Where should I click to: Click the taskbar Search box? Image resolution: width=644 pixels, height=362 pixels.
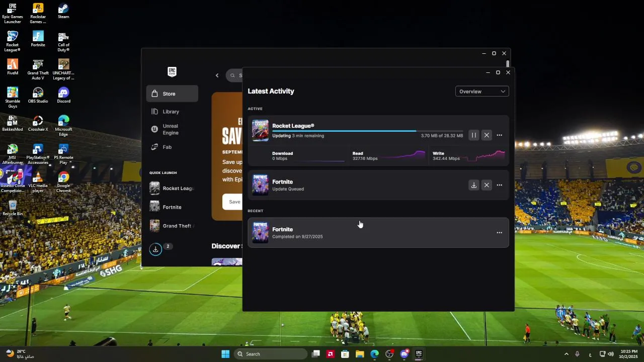[271, 354]
